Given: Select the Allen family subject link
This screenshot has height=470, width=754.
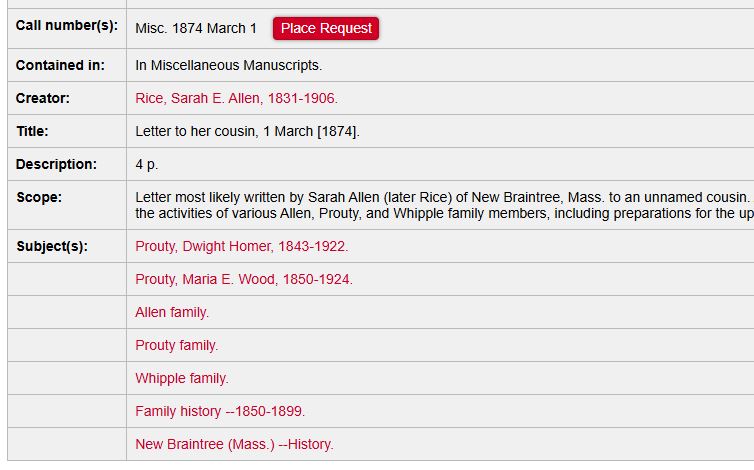Looking at the screenshot, I should coord(172,312).
